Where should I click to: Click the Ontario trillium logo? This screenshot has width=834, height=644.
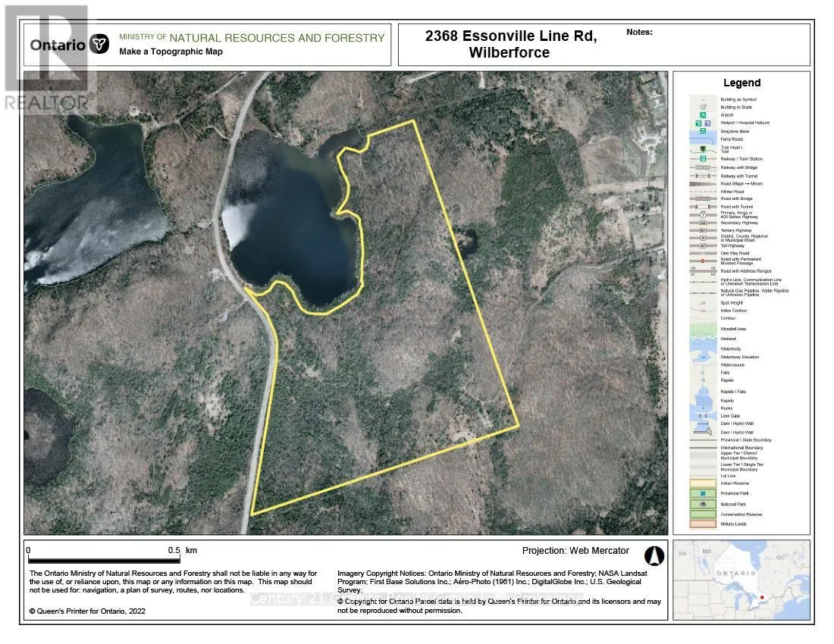(99, 44)
